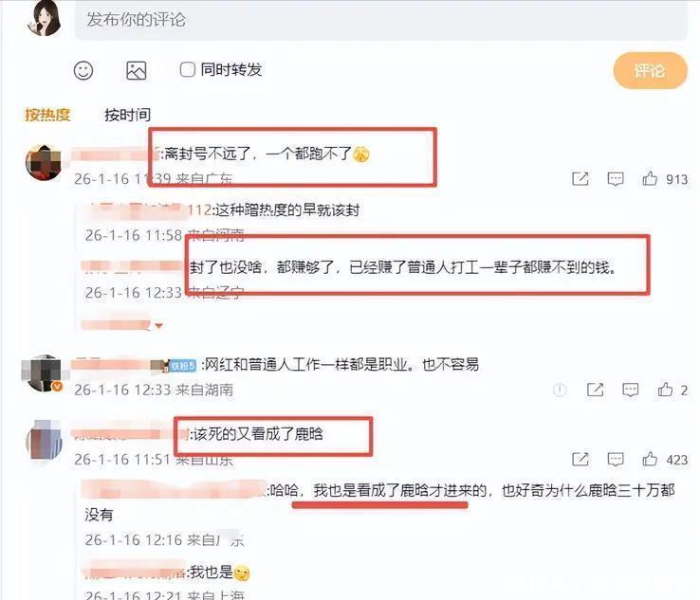Switch to 按时间 sorting tab
Viewport: 700px width, 600px height.
pyautogui.click(x=127, y=115)
